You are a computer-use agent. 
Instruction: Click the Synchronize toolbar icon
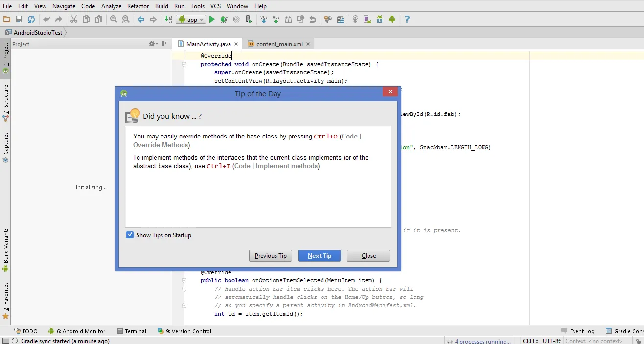pyautogui.click(x=31, y=19)
